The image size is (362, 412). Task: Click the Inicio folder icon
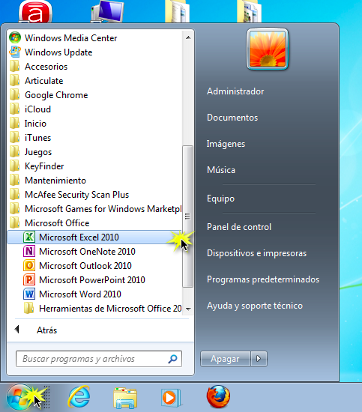pyautogui.click(x=15, y=123)
